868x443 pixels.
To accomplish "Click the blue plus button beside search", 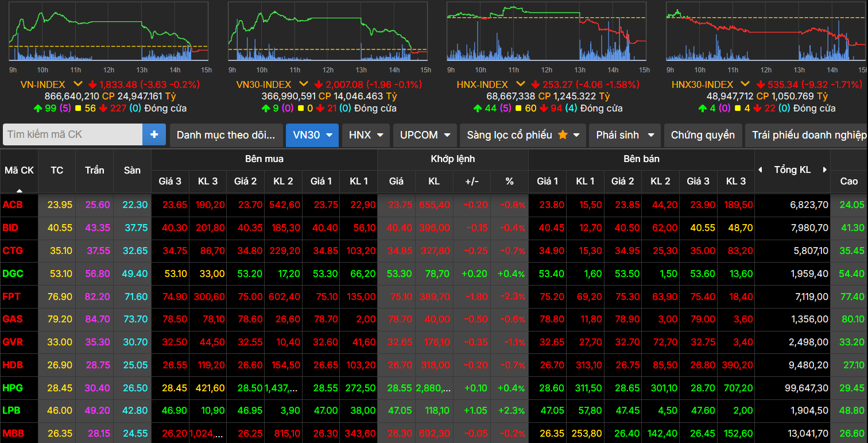I will [x=154, y=134].
